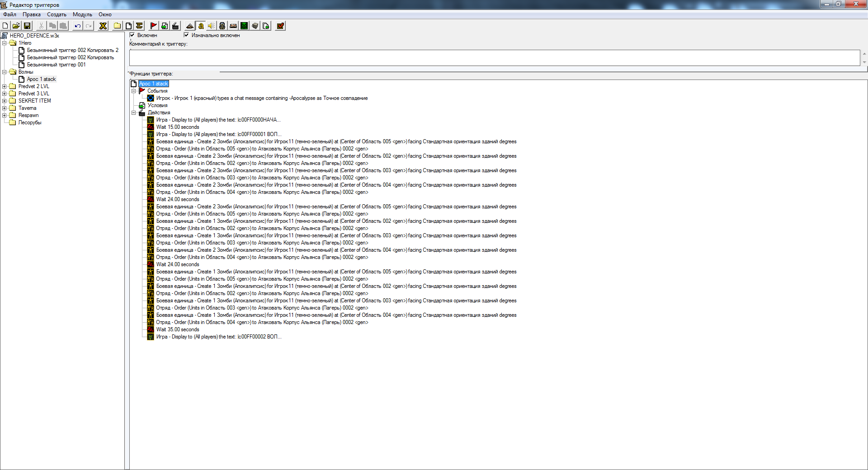The height and width of the screenshot is (470, 868).
Task: Select the display text action |c00FF00001 ВОЛ...
Action: pos(219,134)
